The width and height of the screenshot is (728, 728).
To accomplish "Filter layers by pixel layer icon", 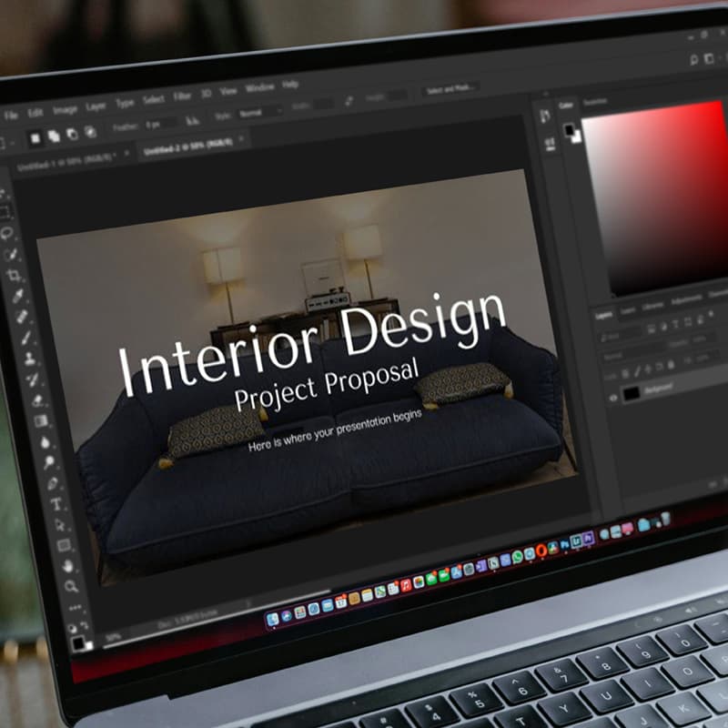I will tap(652, 329).
